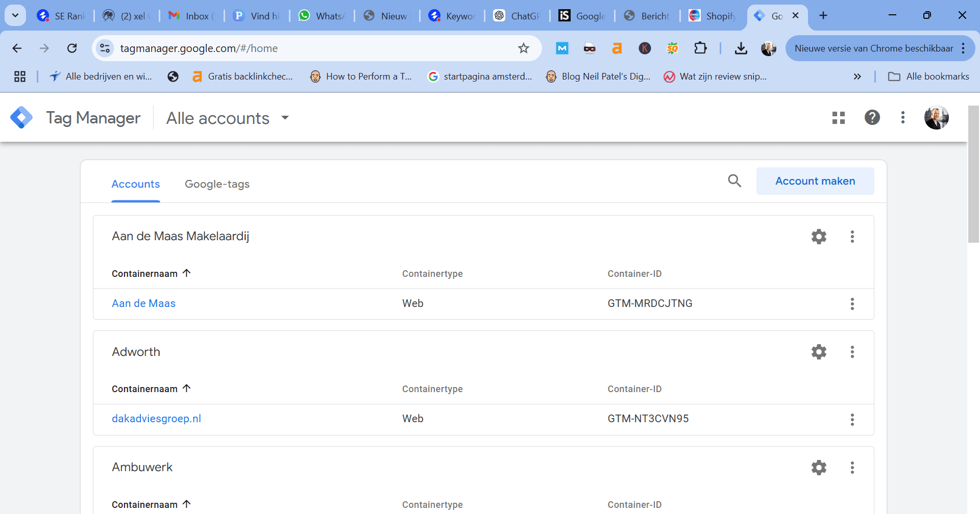This screenshot has width=980, height=514.
Task: Open settings gear for Aan de Maas Makelaardij
Action: [819, 237]
